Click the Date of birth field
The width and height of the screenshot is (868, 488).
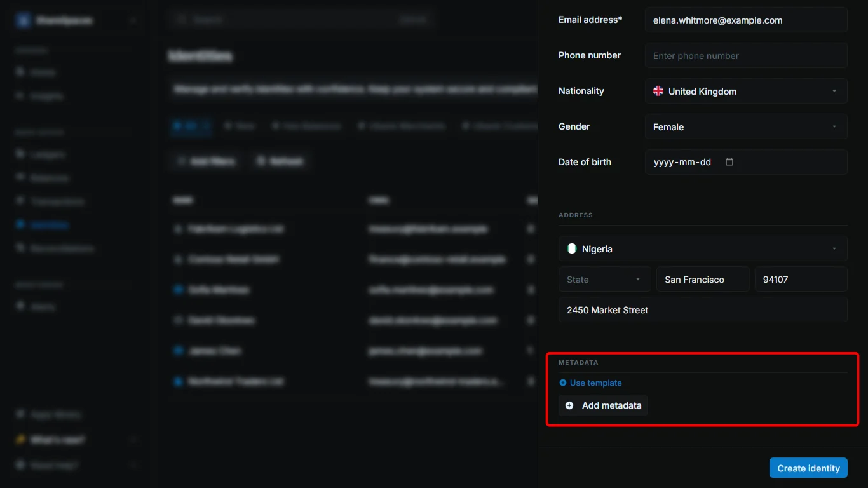pyautogui.click(x=746, y=162)
